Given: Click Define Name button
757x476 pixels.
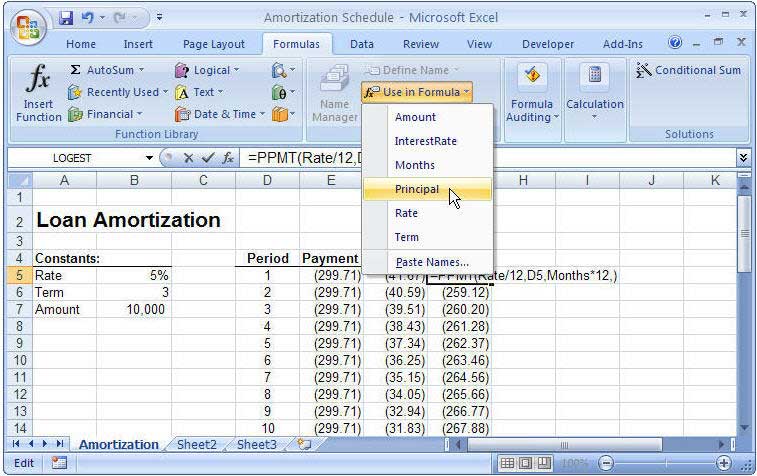Looking at the screenshot, I should point(411,70).
